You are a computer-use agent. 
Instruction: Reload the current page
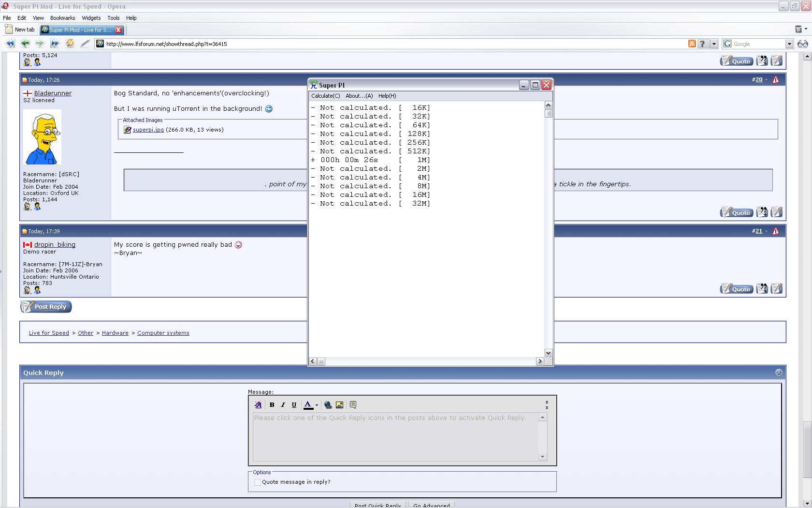tap(70, 44)
